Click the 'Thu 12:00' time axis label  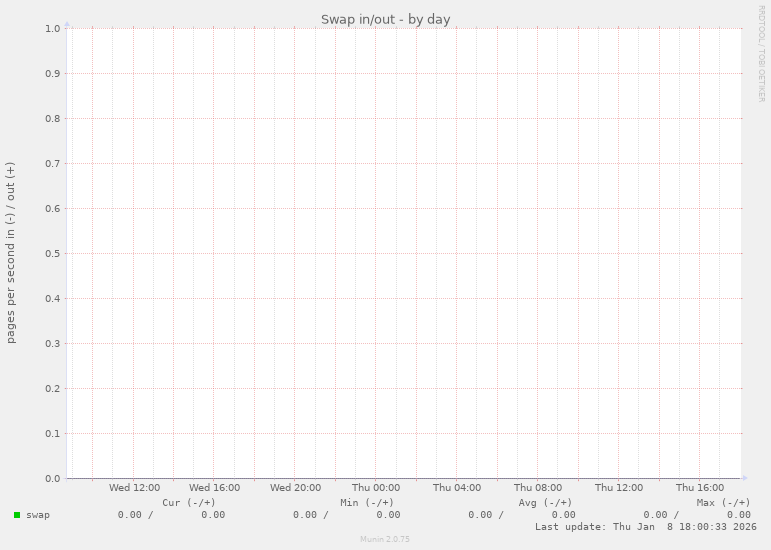tap(619, 488)
